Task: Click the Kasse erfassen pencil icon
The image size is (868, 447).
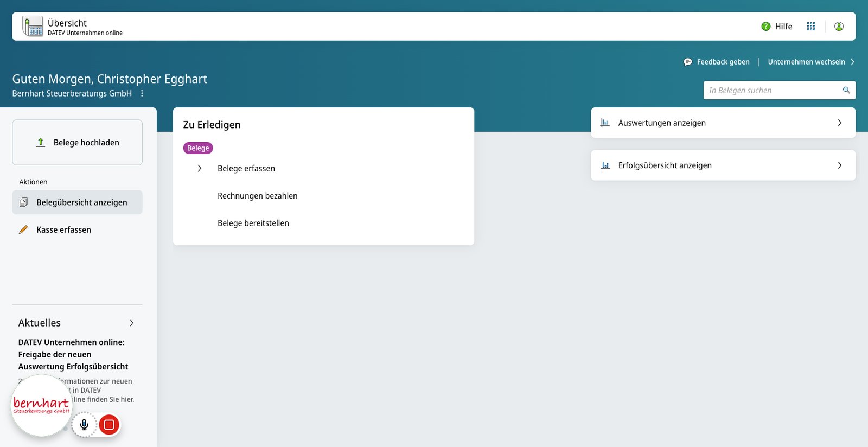Action: 23,230
